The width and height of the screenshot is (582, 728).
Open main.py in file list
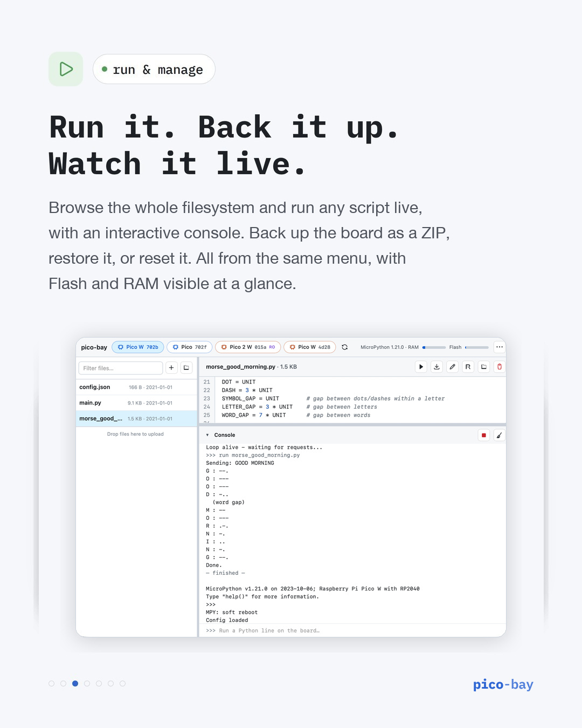[x=136, y=403]
